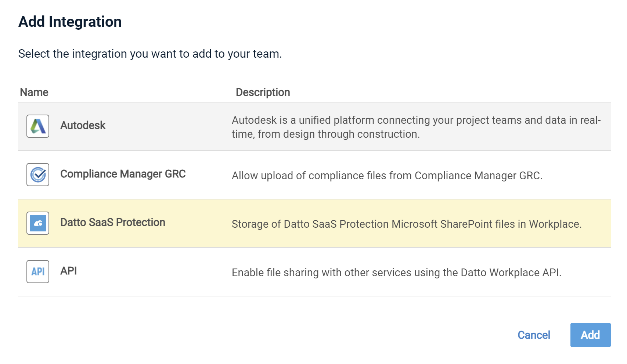Select the Compliance Manager GRC name
Image resolution: width=627 pixels, height=364 pixels.
click(x=123, y=174)
